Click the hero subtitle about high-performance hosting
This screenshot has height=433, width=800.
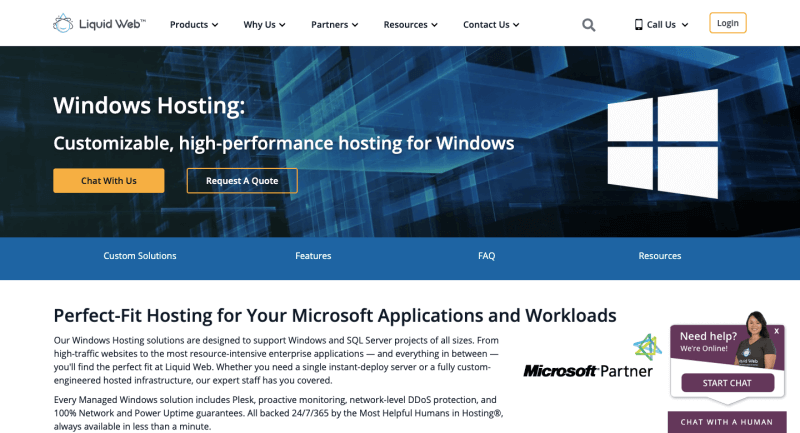point(284,143)
